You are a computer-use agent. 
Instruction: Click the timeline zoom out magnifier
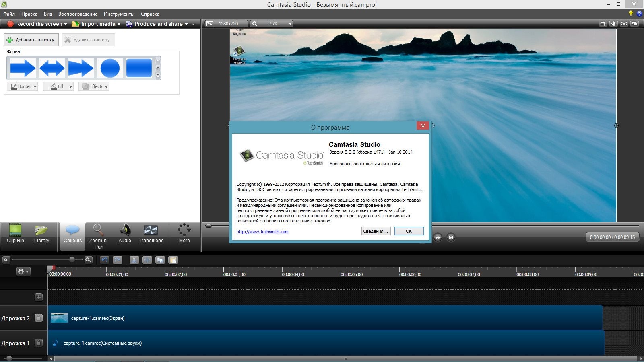tap(6, 260)
